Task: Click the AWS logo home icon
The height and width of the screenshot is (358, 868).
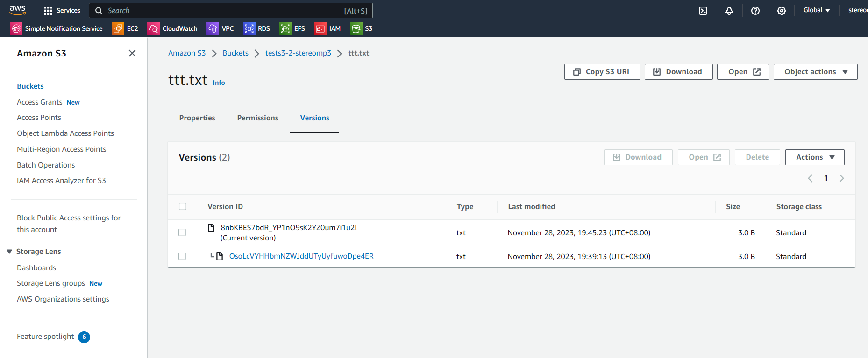Action: [18, 10]
